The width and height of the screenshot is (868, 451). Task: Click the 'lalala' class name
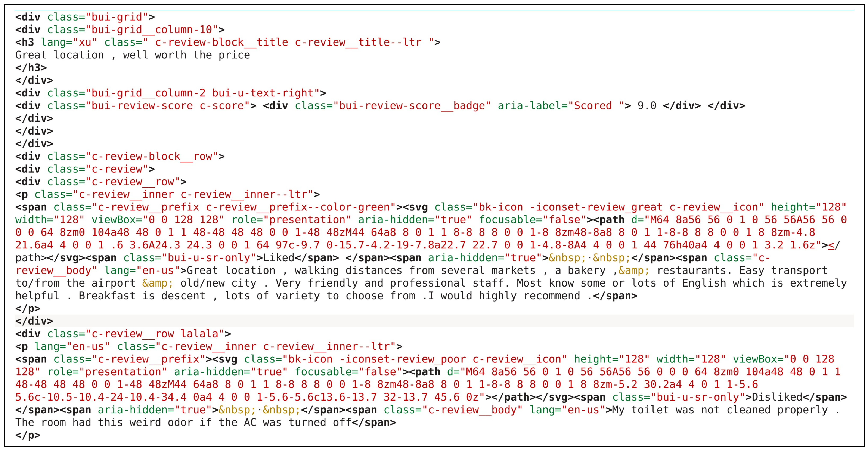pos(199,334)
